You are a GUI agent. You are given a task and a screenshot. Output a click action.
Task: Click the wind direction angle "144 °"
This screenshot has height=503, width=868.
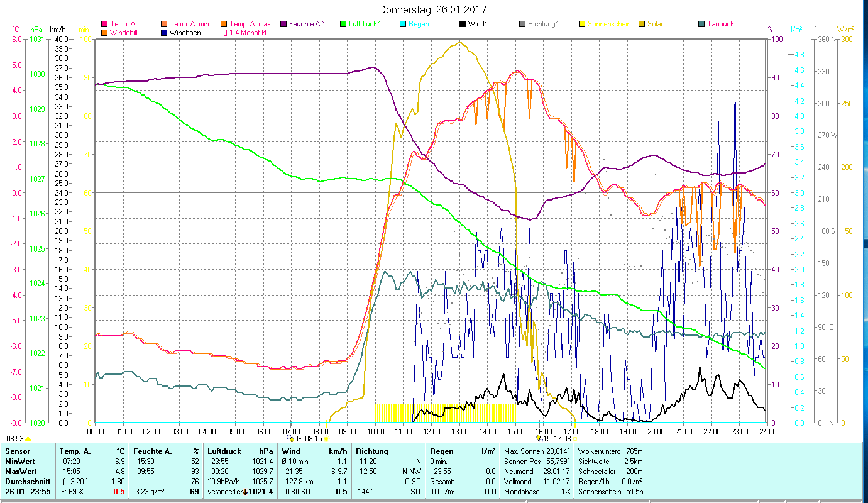365,491
